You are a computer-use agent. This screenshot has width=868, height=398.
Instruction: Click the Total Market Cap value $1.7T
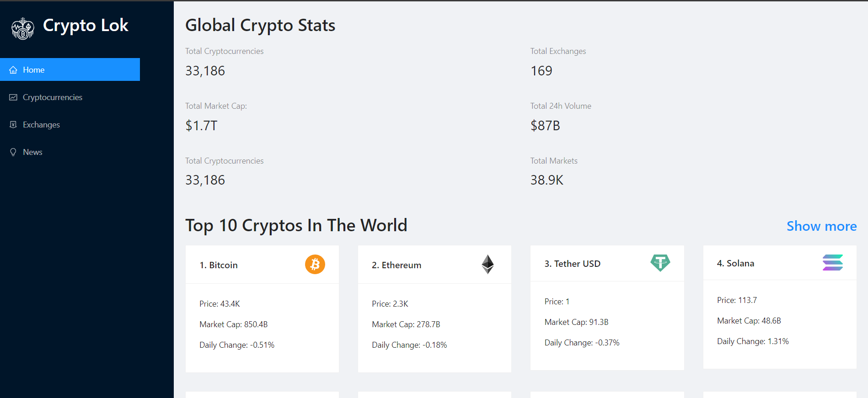coord(201,126)
